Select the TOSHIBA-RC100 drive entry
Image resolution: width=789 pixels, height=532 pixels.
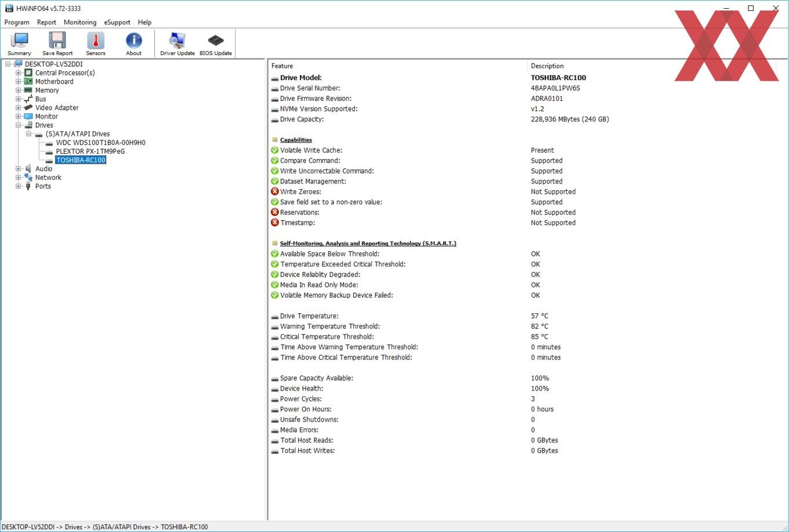pos(81,160)
